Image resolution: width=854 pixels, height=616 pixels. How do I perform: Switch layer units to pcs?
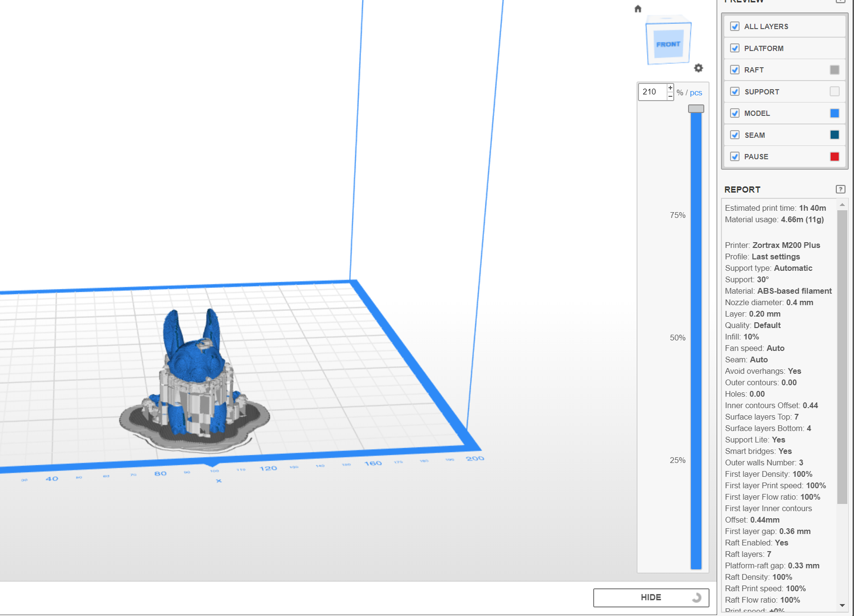pyautogui.click(x=696, y=92)
